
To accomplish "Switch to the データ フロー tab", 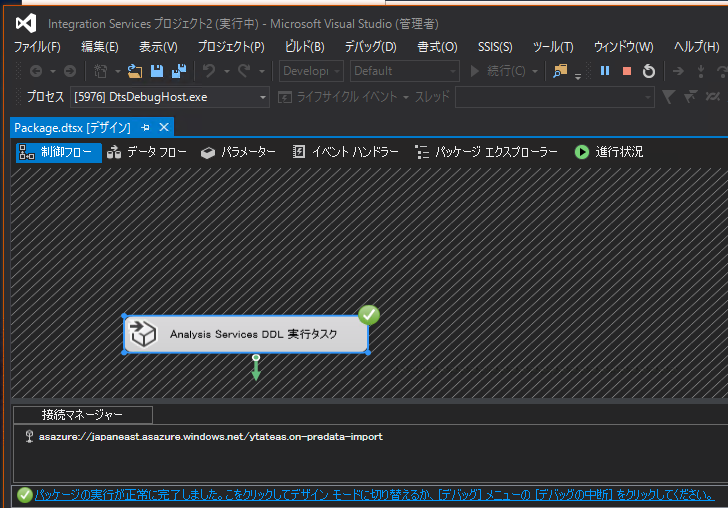I will coord(147,152).
